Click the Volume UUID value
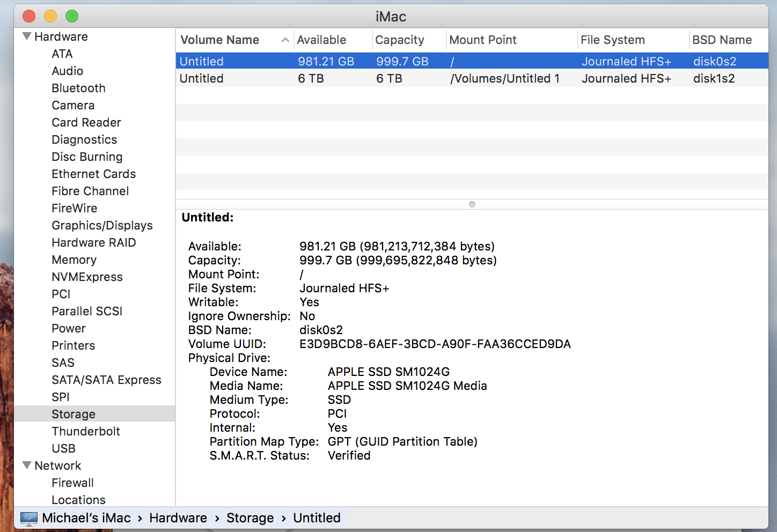 point(435,344)
